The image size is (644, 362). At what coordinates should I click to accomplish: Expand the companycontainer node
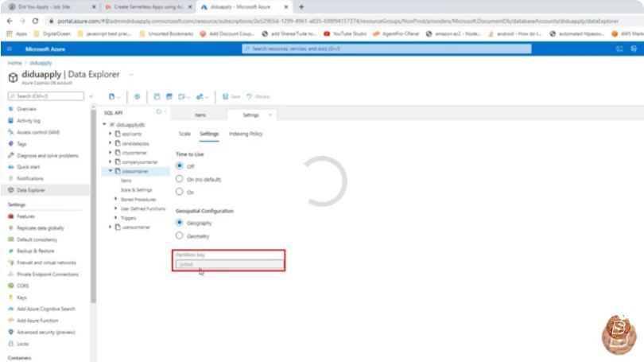click(110, 162)
